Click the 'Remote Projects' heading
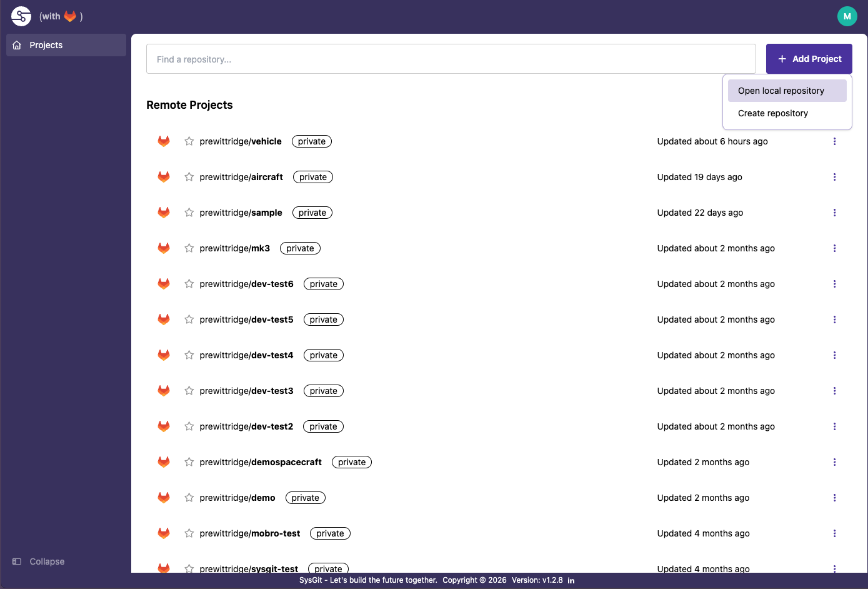This screenshot has width=868, height=589. pyautogui.click(x=189, y=105)
